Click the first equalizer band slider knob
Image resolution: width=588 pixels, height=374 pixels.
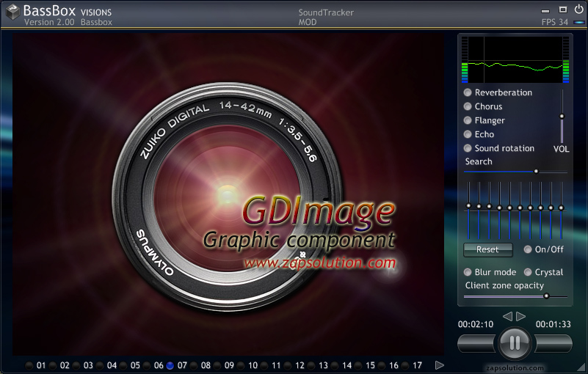pos(468,206)
